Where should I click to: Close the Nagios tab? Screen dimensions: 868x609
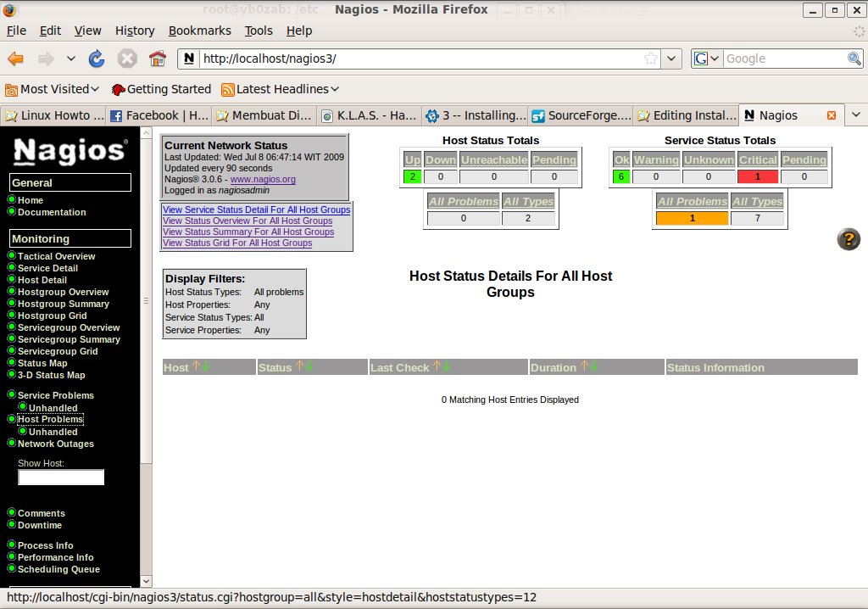[x=831, y=115]
